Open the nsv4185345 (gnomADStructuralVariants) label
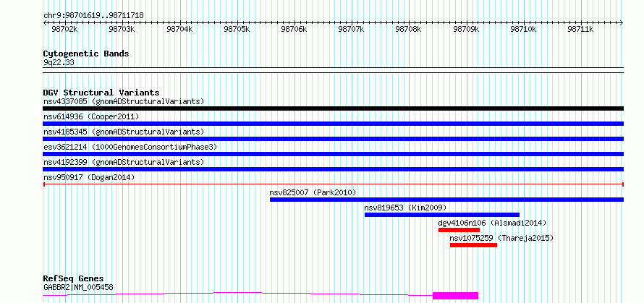Viewport: 644px width, 303px height. click(124, 132)
